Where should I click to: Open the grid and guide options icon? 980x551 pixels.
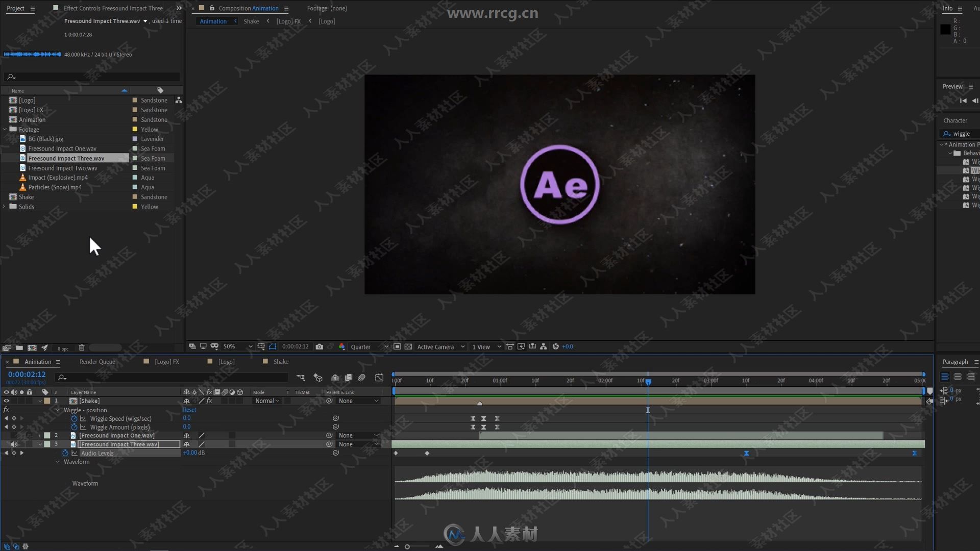[x=261, y=346]
